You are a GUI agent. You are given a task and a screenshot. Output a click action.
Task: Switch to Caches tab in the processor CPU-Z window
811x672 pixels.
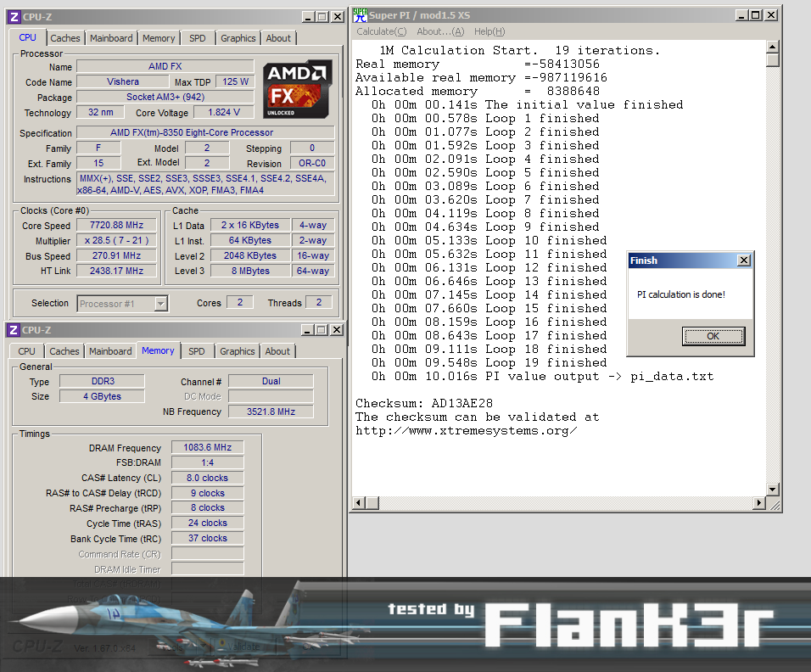(x=65, y=38)
